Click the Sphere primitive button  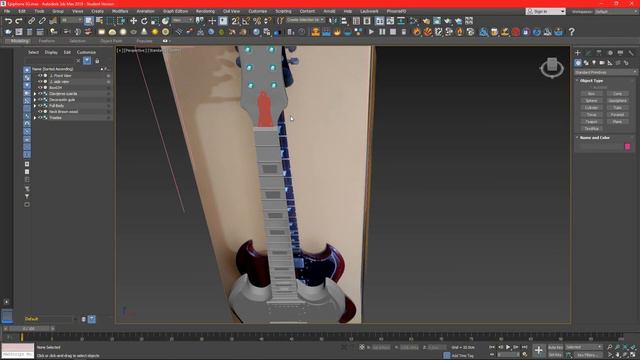coord(591,100)
